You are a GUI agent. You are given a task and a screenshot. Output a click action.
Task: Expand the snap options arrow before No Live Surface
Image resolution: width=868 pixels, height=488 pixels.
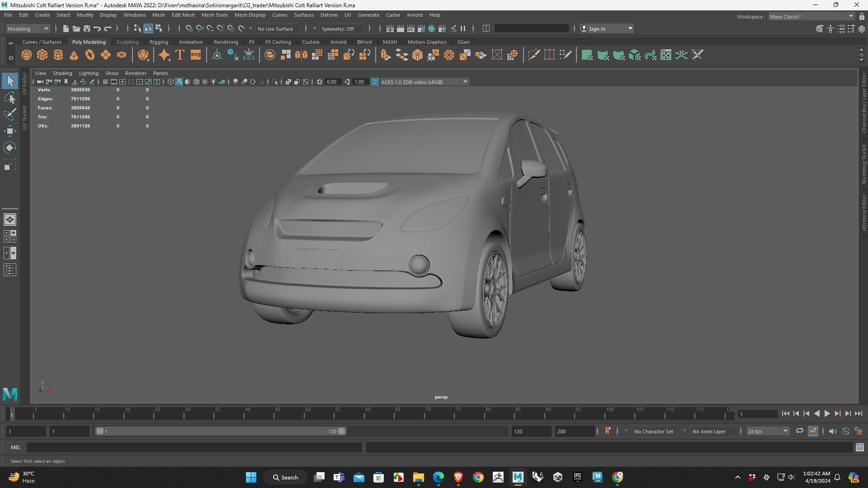click(250, 28)
